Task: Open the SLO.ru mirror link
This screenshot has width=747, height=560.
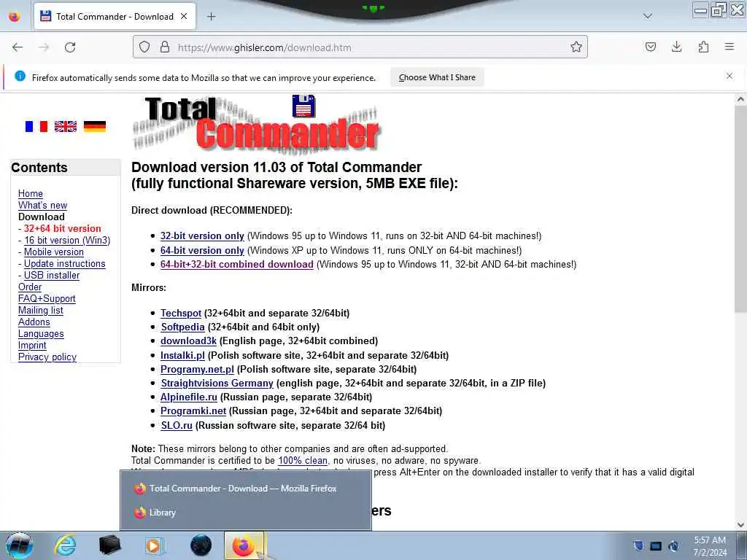Action: coord(177,425)
